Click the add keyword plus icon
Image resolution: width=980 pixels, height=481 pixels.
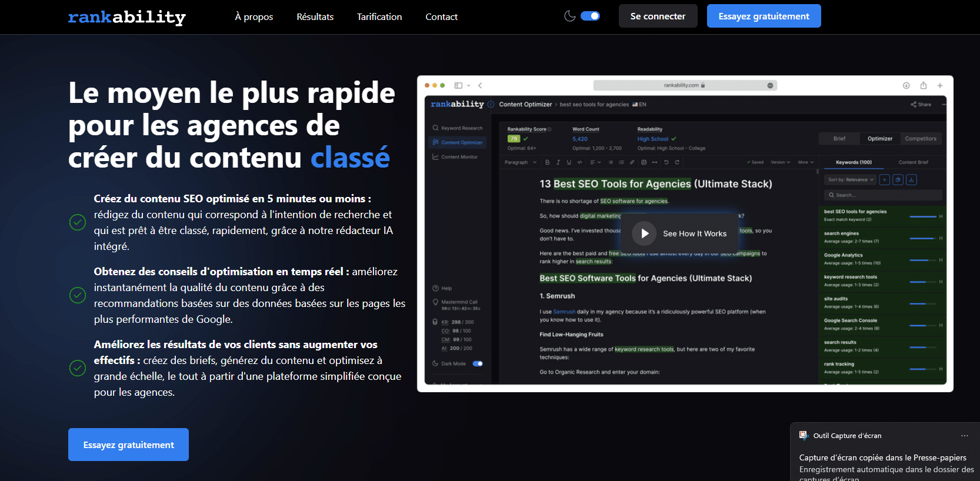[x=884, y=180]
